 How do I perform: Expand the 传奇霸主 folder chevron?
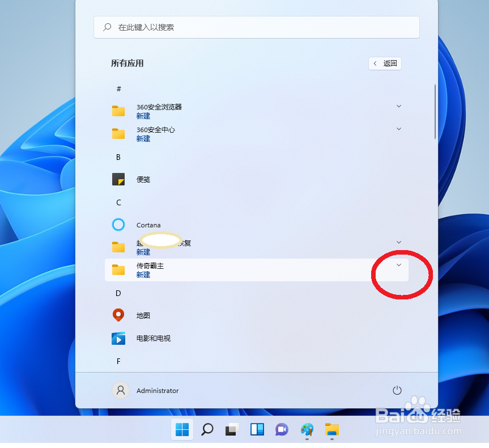398,265
